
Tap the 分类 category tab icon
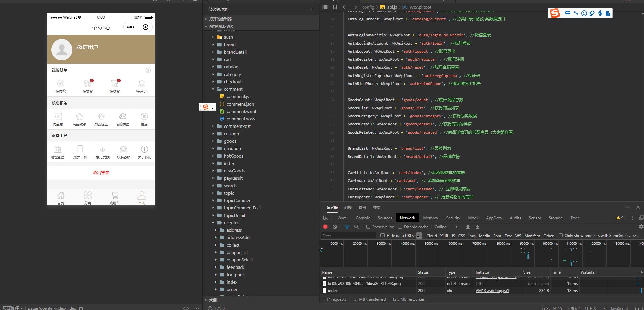pos(88,196)
